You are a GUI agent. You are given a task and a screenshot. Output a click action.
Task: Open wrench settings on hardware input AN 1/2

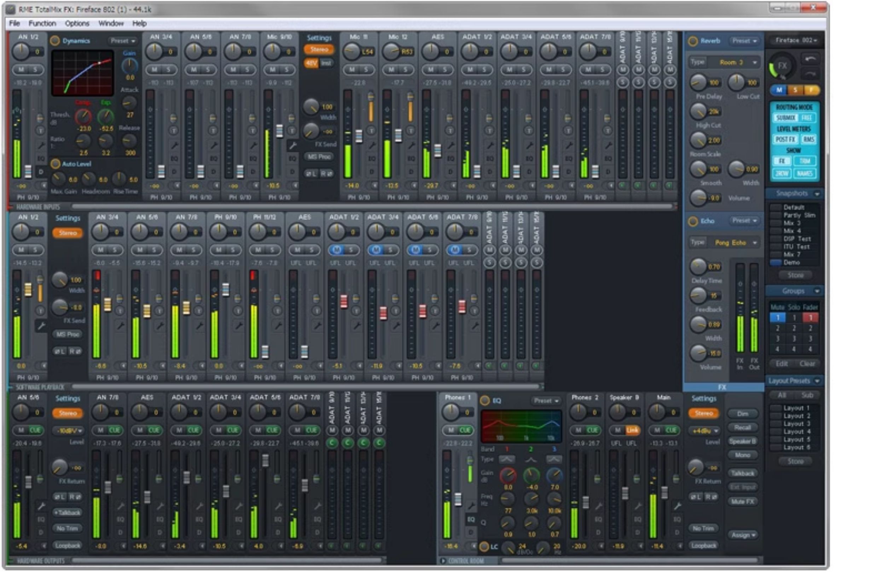41,145
